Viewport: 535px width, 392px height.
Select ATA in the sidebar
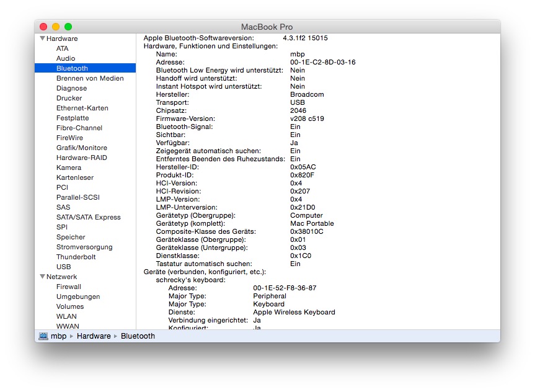(x=63, y=48)
